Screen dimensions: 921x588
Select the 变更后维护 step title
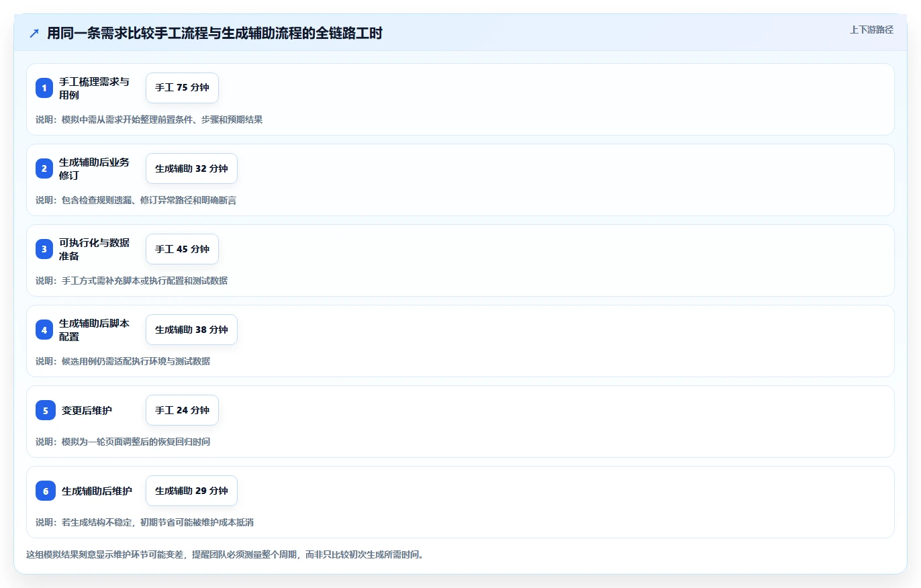pyautogui.click(x=87, y=410)
